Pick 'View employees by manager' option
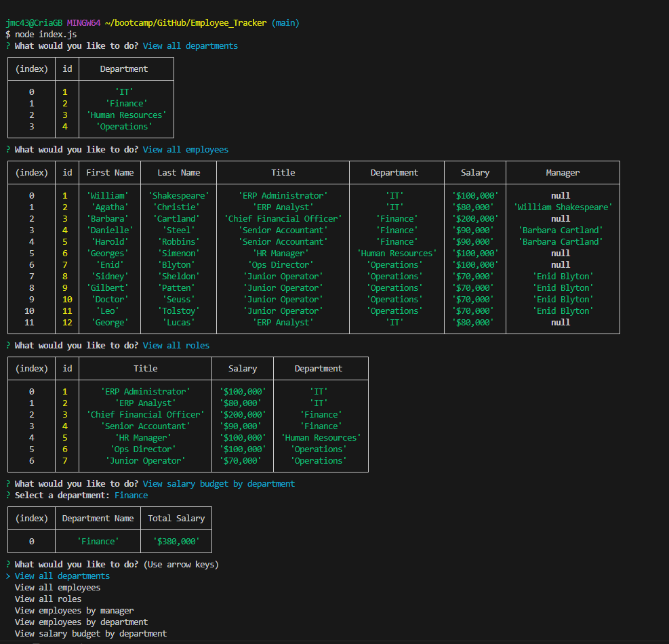Screen dimensions: 669x644 pos(74,610)
